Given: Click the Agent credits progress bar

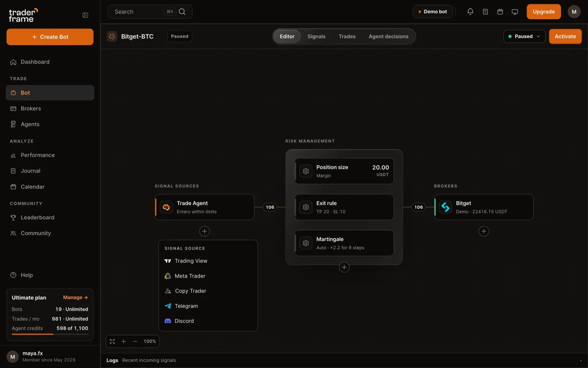Looking at the screenshot, I should tap(50, 334).
